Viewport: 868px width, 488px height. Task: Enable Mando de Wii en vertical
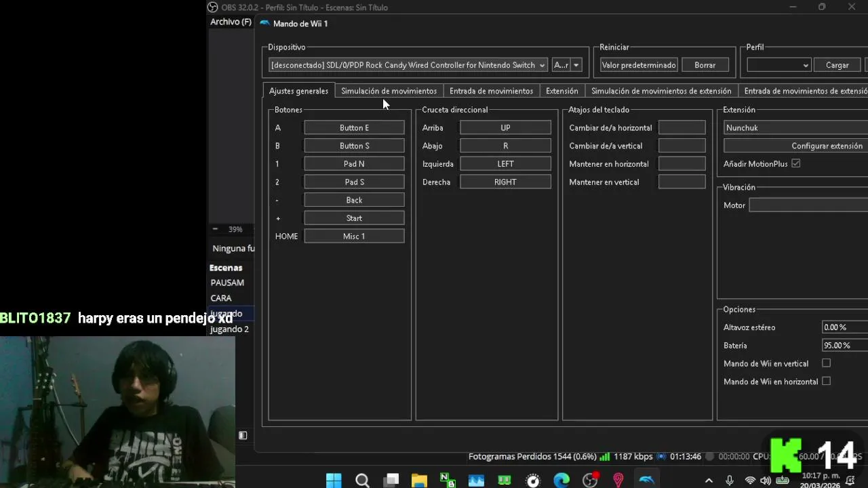tap(826, 363)
